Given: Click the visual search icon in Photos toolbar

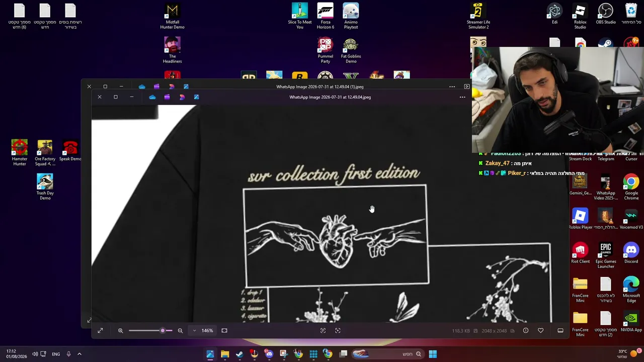Looking at the screenshot, I should [x=338, y=330].
